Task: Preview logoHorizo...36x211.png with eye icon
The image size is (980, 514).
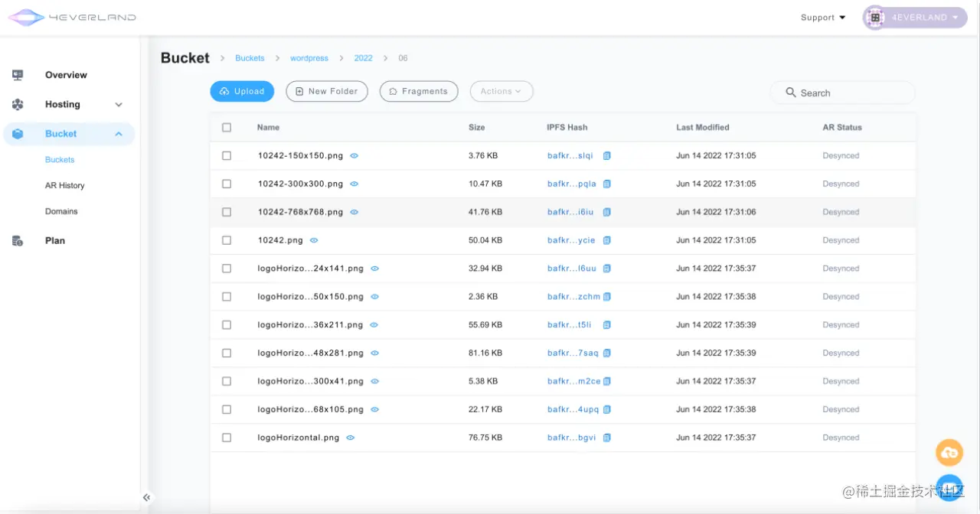Action: click(374, 325)
